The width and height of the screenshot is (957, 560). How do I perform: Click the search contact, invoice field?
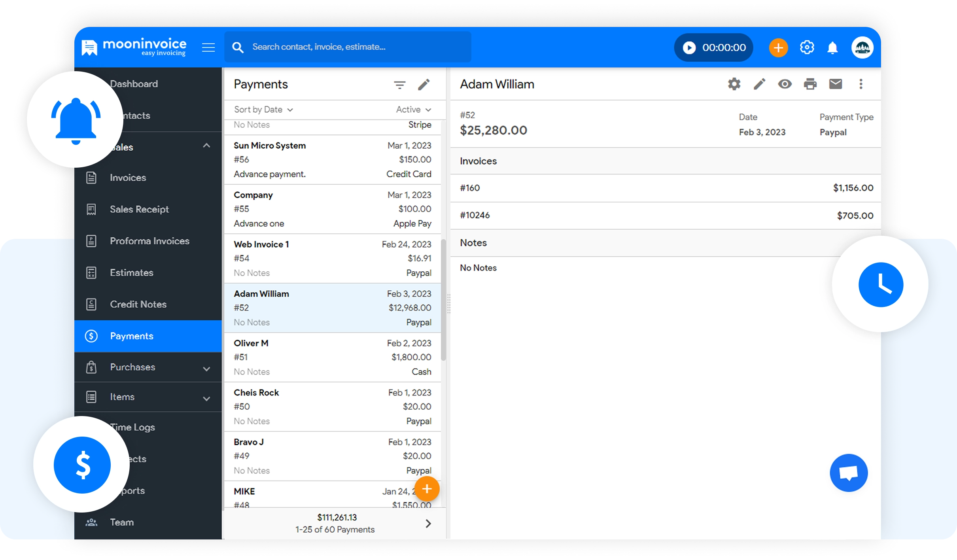[x=348, y=47]
